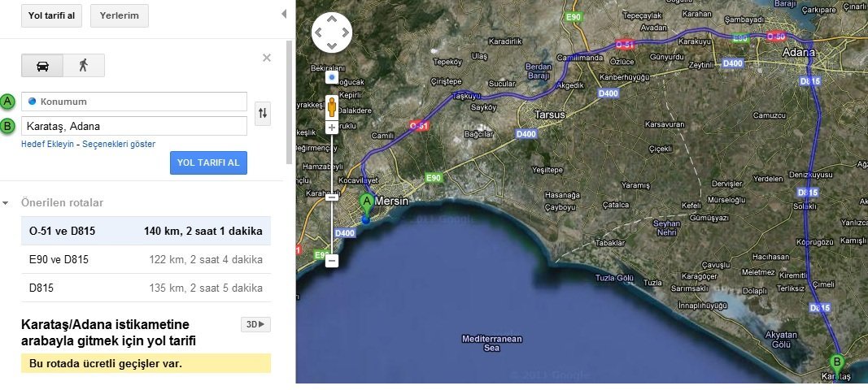This screenshot has height=390, width=868.
Task: Click the side panel scrollbar
Action: pyautogui.click(x=289, y=102)
